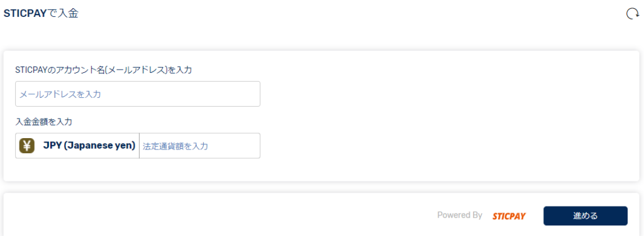Viewport: 644px width, 236px height.
Task: Click the refresh arrow icon at top right
Action: pyautogui.click(x=631, y=14)
